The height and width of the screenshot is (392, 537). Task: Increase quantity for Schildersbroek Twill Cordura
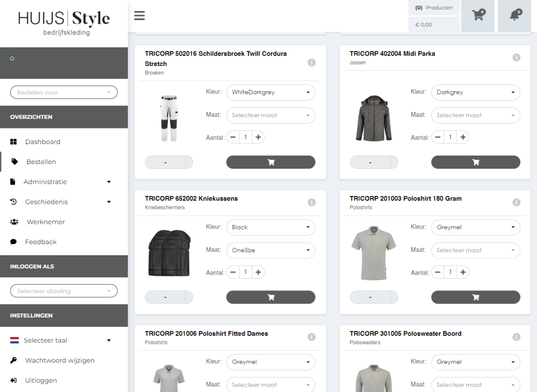click(258, 137)
